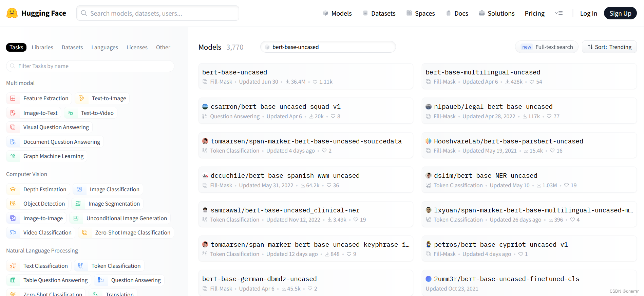Click the Image-to-Image icon
644x296 pixels.
coord(13,218)
